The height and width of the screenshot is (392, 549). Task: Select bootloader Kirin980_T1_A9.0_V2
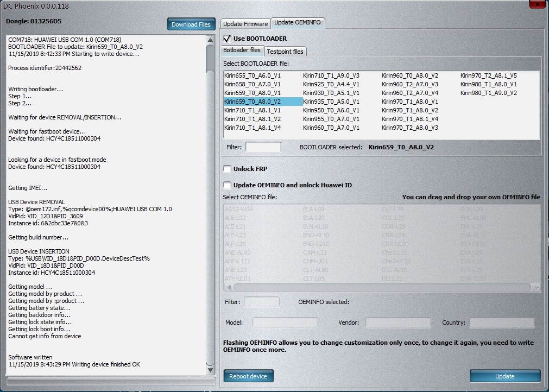pos(489,93)
